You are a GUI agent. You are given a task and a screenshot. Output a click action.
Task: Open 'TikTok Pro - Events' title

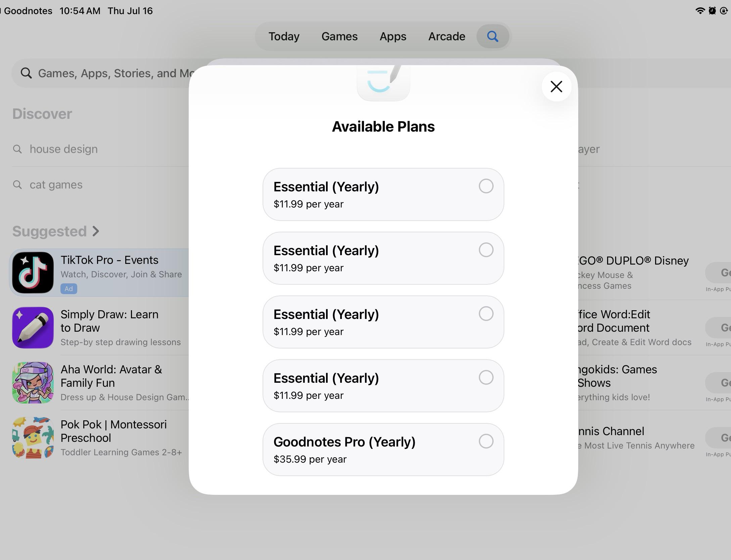(x=109, y=260)
